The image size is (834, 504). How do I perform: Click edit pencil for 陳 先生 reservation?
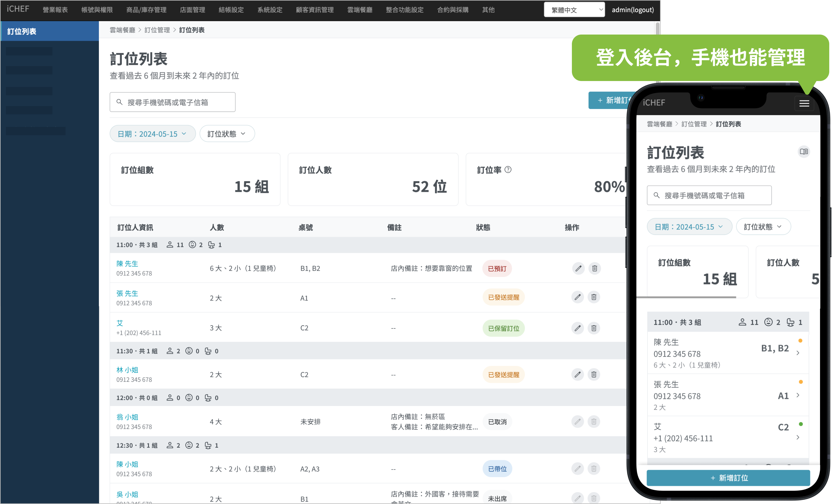578,268
